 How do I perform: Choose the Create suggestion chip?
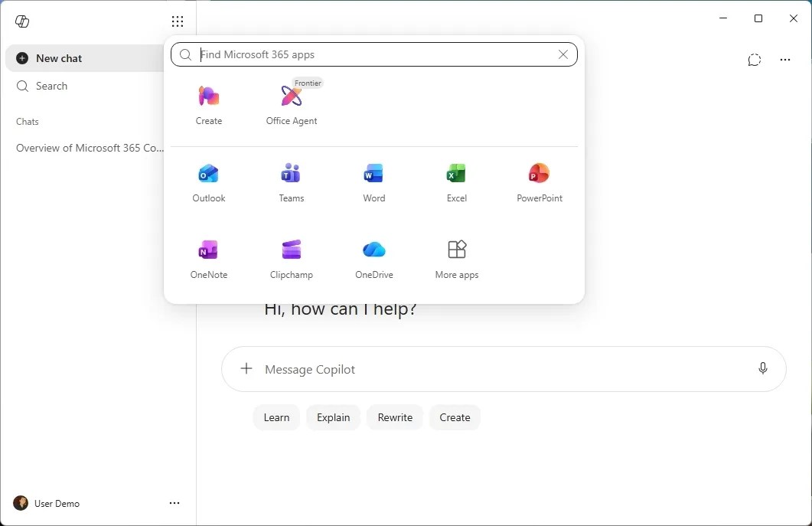coord(455,418)
